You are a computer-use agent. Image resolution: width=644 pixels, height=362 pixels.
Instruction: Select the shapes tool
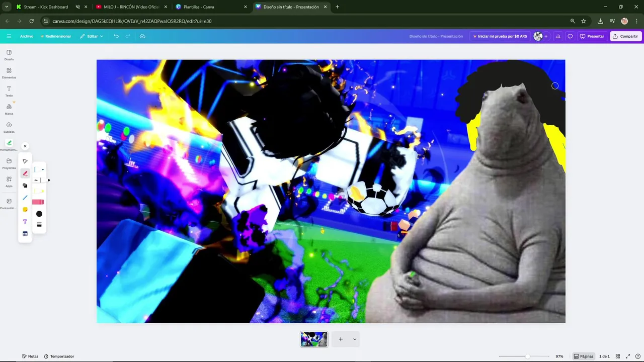click(25, 186)
